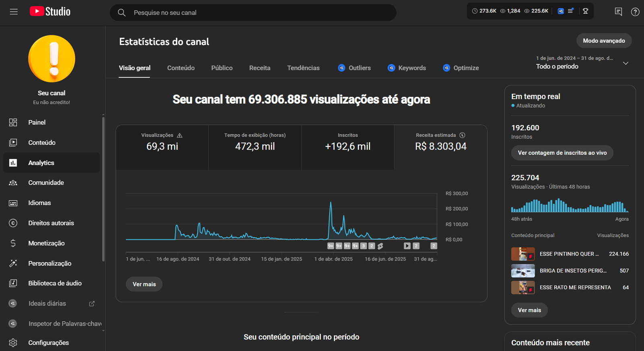Go to Conteúdo in the sidebar
The height and width of the screenshot is (351, 644).
pyautogui.click(x=52, y=142)
